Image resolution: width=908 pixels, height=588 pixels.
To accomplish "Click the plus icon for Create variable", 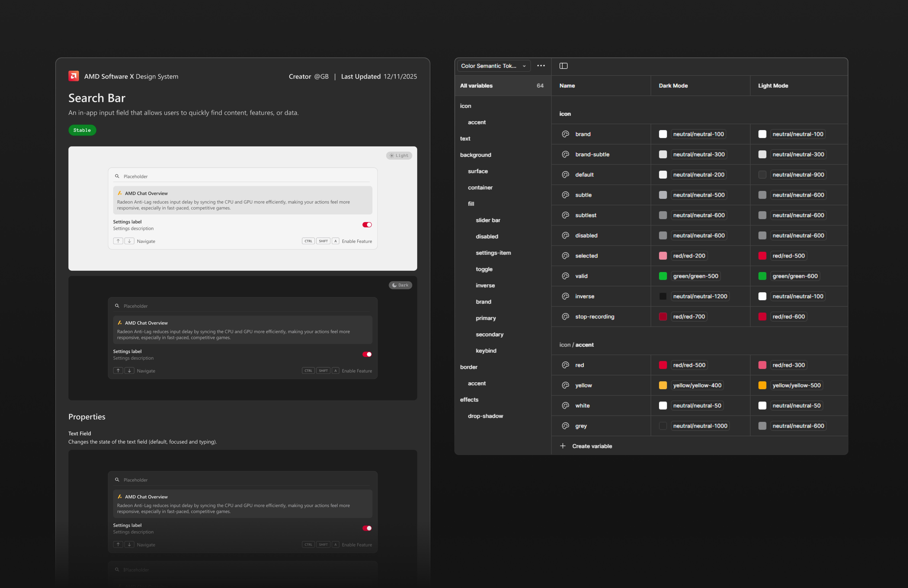I will pyautogui.click(x=563, y=446).
